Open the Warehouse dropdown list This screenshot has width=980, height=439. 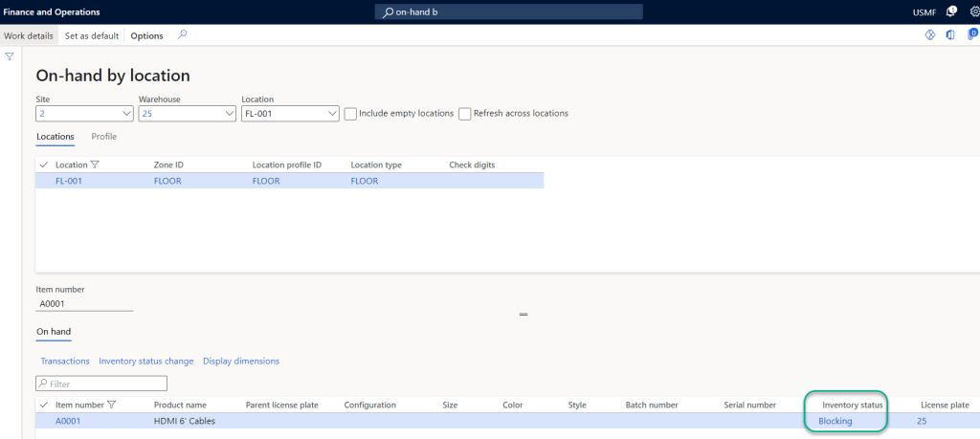[228, 114]
